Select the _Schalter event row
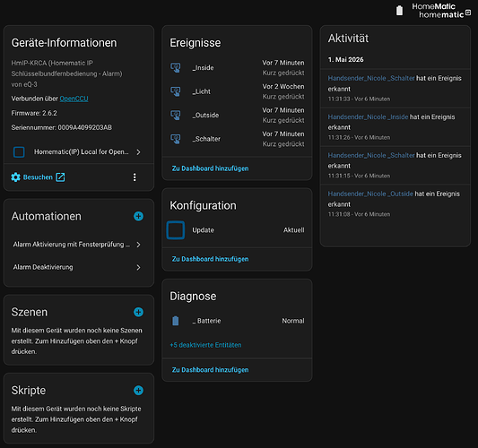 pos(237,139)
